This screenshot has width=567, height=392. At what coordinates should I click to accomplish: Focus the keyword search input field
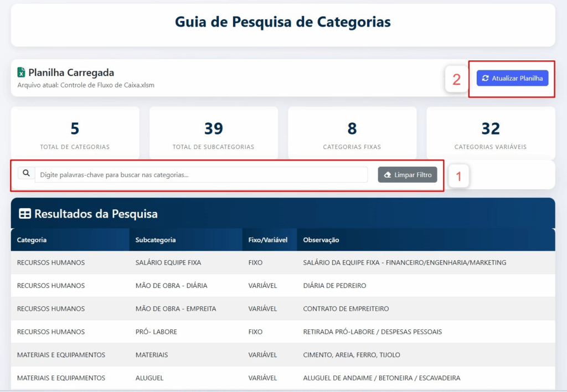201,175
